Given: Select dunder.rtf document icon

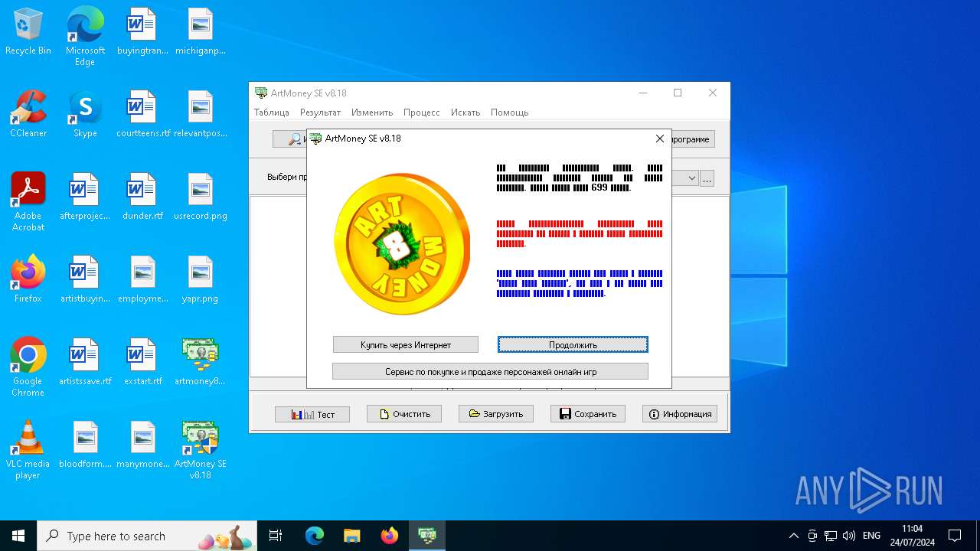Looking at the screenshot, I should coord(142,197).
